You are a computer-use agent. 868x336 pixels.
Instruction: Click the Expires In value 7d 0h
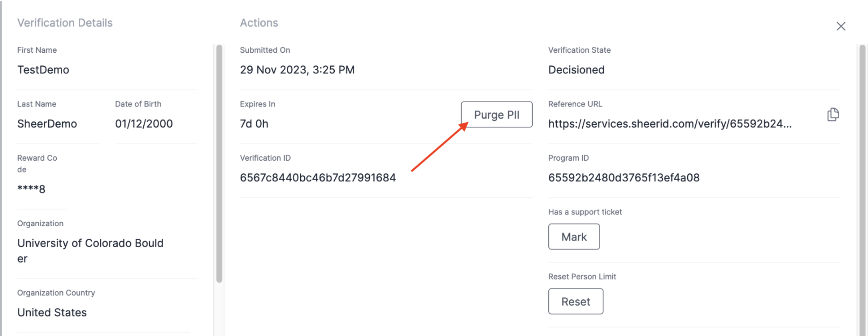(254, 124)
